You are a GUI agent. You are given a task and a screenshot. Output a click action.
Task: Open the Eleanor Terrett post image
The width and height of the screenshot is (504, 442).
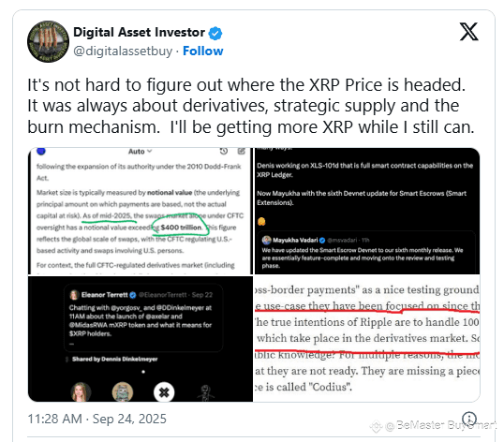[141, 339]
